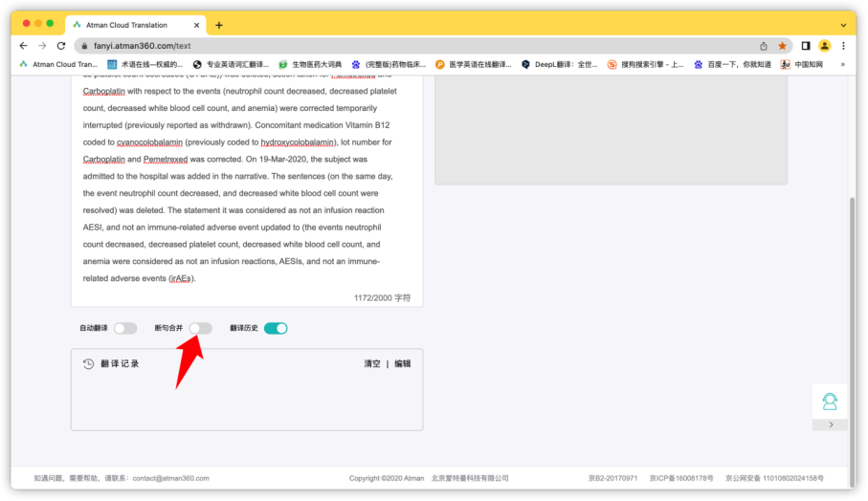Click 京B2-20170971 in the footer
This screenshot has height=501, width=868.
(x=612, y=479)
